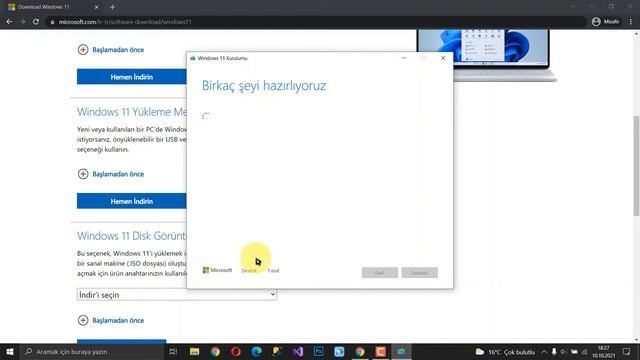
Task: Click the Windows 11 Yükleme Medyası heading
Action: [x=131, y=112]
